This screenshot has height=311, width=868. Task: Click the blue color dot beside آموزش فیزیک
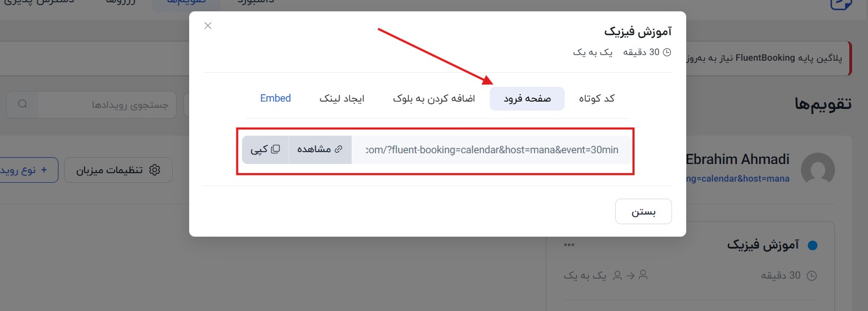pyautogui.click(x=812, y=246)
